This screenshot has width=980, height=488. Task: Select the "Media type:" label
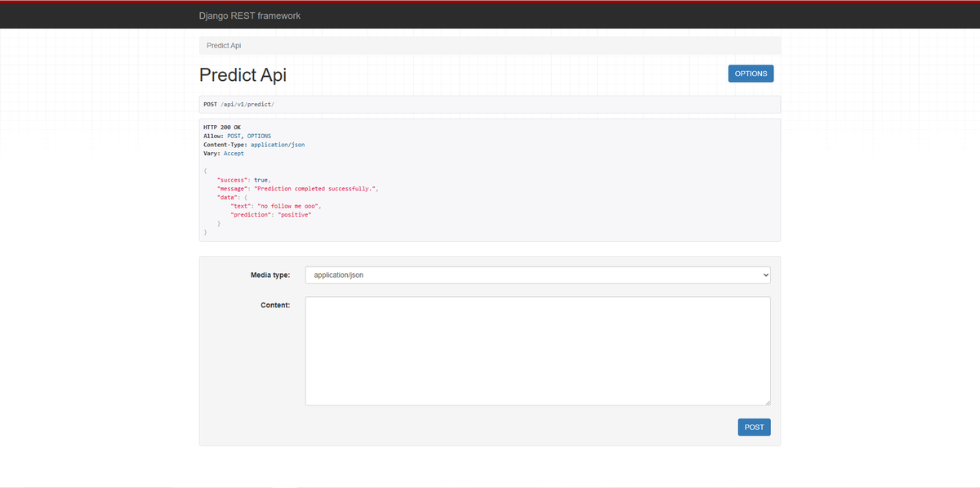270,275
